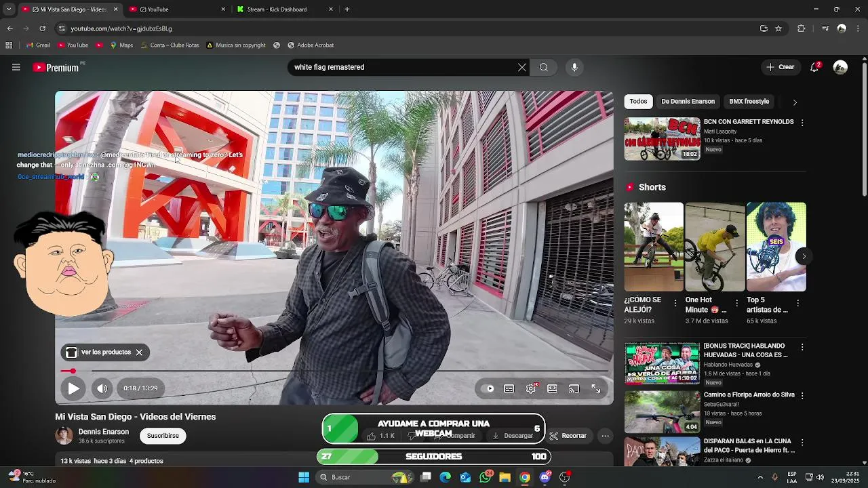Bookmark this page with star
This screenshot has width=868, height=488.
[778, 28]
